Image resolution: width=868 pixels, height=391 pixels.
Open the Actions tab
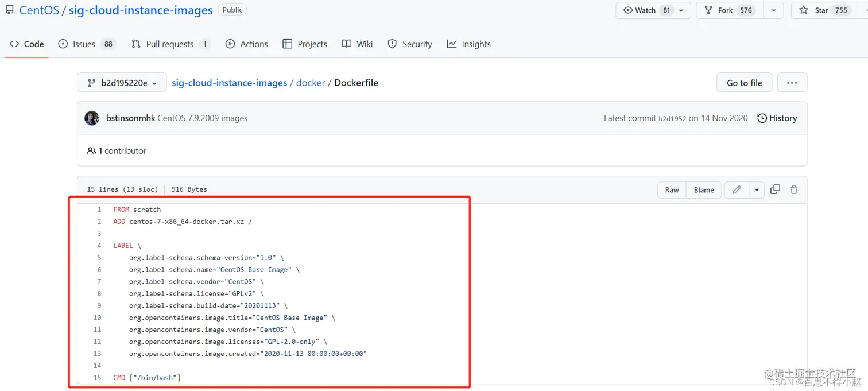click(x=247, y=44)
